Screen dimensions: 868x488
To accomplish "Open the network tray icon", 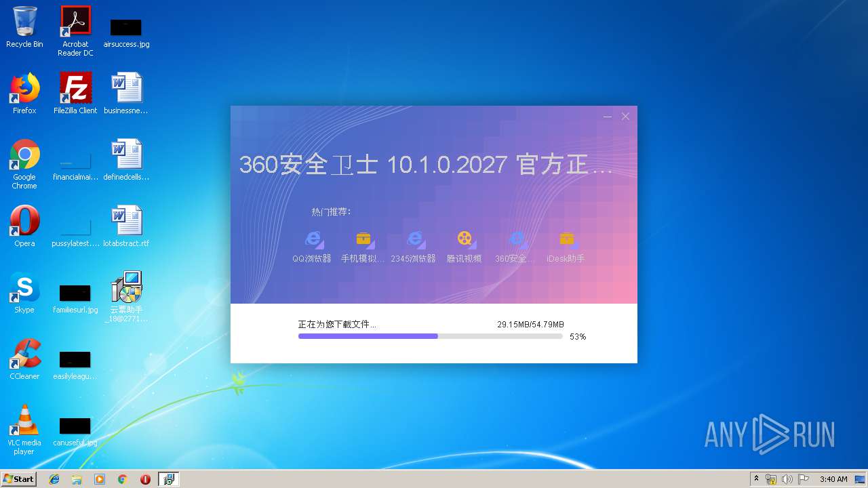I will 771,479.
